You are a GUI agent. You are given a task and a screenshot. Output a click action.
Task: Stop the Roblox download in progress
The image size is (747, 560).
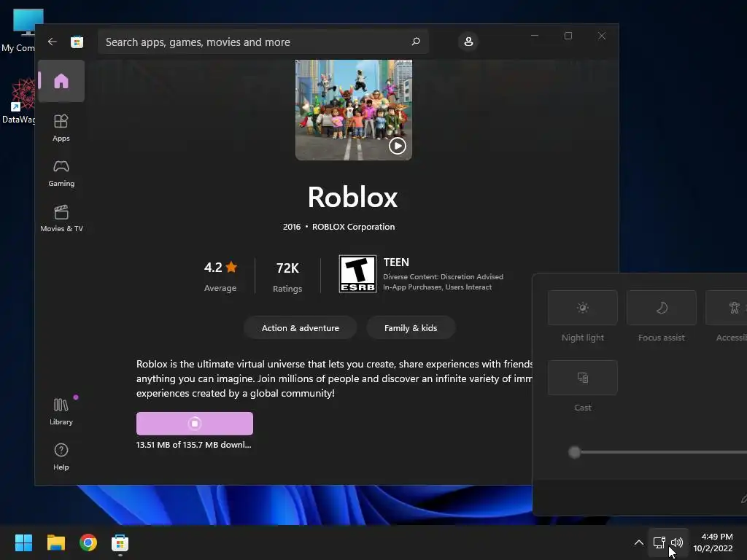[194, 424]
